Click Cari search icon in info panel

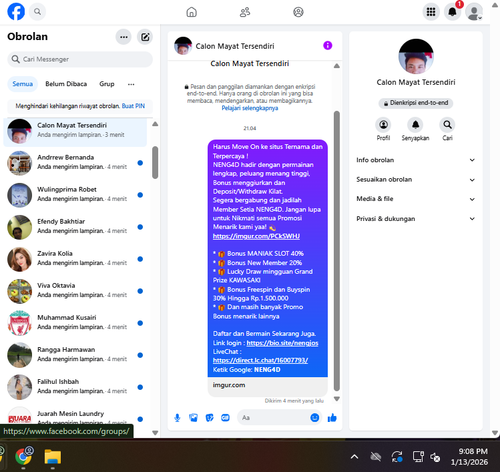pos(447,125)
